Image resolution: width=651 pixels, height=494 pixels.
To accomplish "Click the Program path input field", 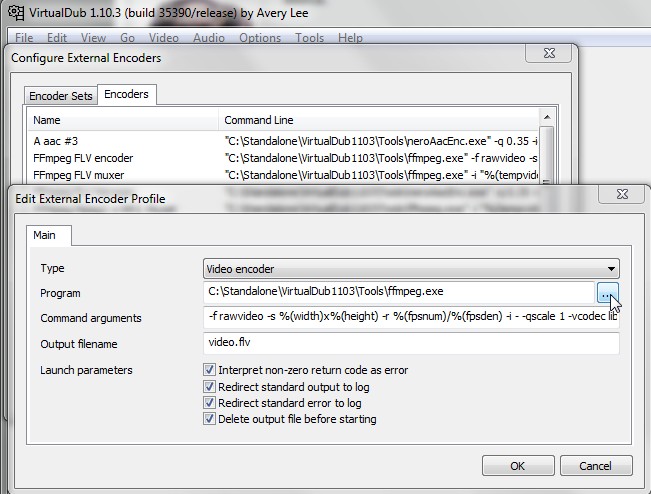I will [399, 291].
